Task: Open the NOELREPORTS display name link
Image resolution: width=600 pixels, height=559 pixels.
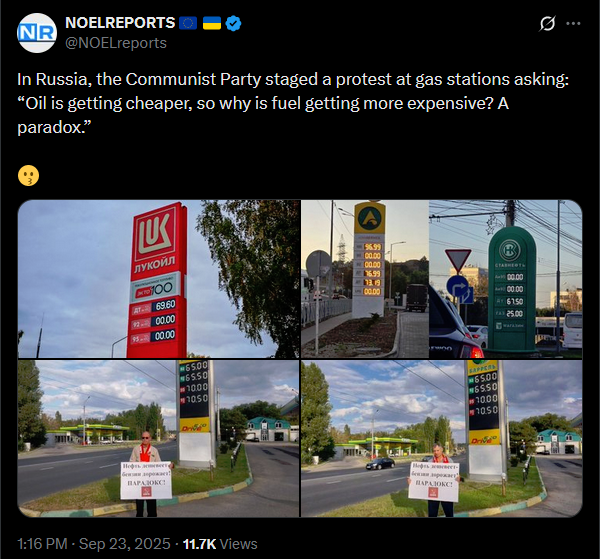Action: point(120,23)
